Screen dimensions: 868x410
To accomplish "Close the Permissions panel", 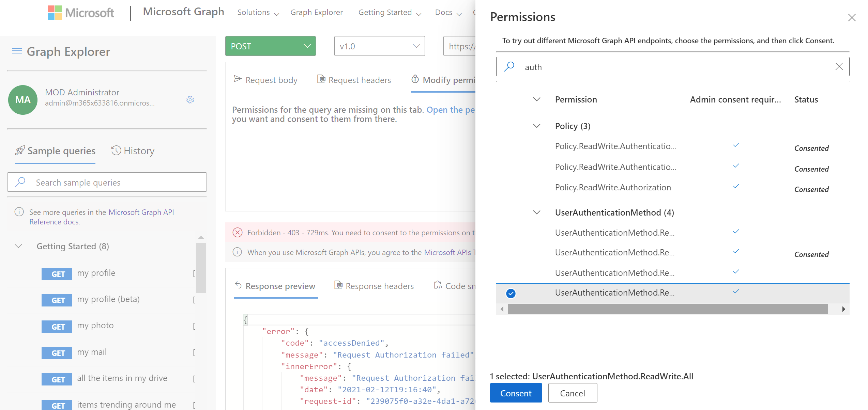I will tap(852, 18).
